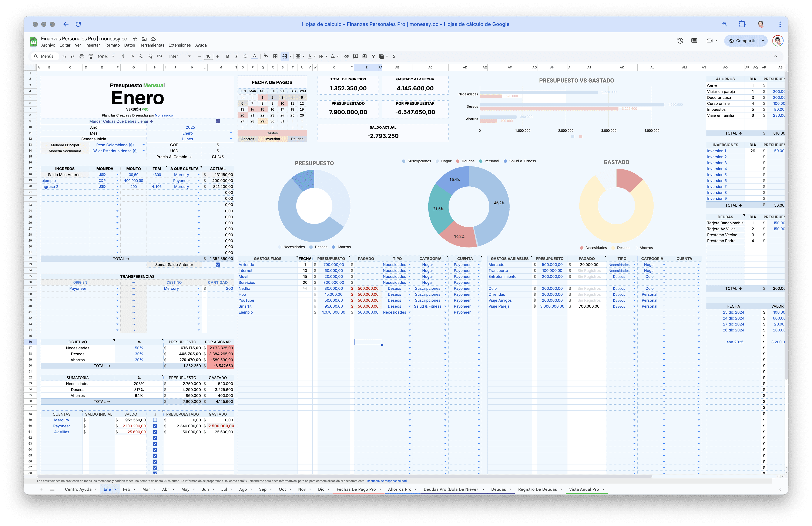
Task: Open the text color picker
Action: pyautogui.click(x=255, y=56)
